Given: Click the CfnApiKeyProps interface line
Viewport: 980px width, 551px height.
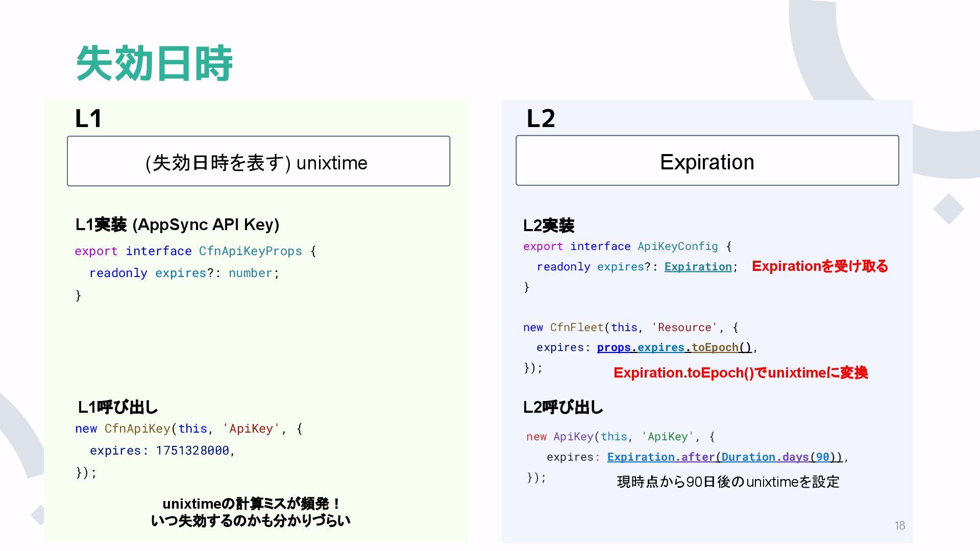Looking at the screenshot, I should point(195,251).
